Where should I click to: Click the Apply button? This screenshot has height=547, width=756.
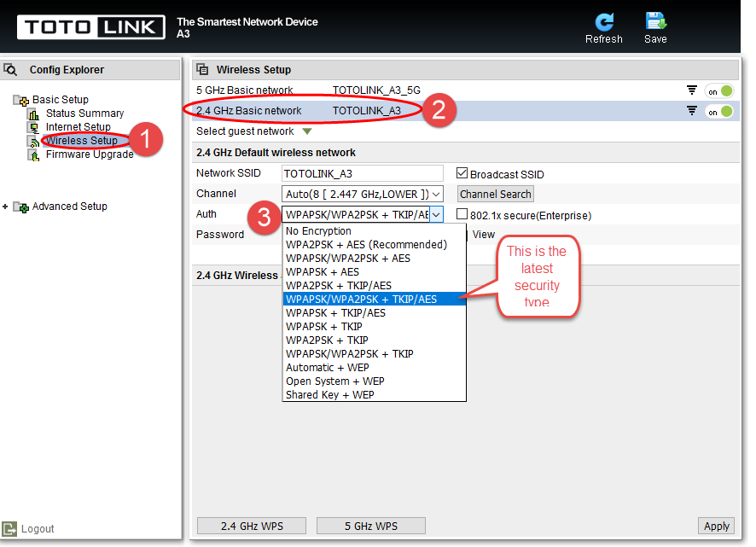click(x=716, y=527)
